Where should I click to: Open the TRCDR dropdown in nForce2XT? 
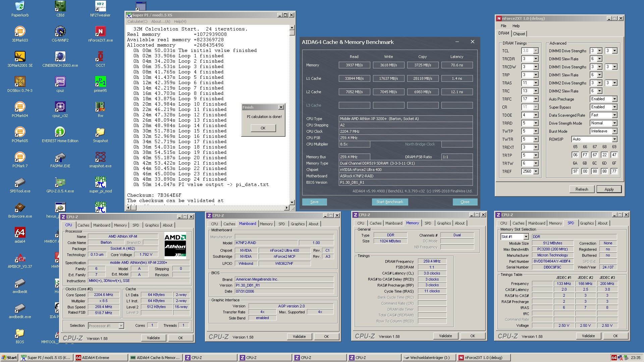tap(536, 59)
